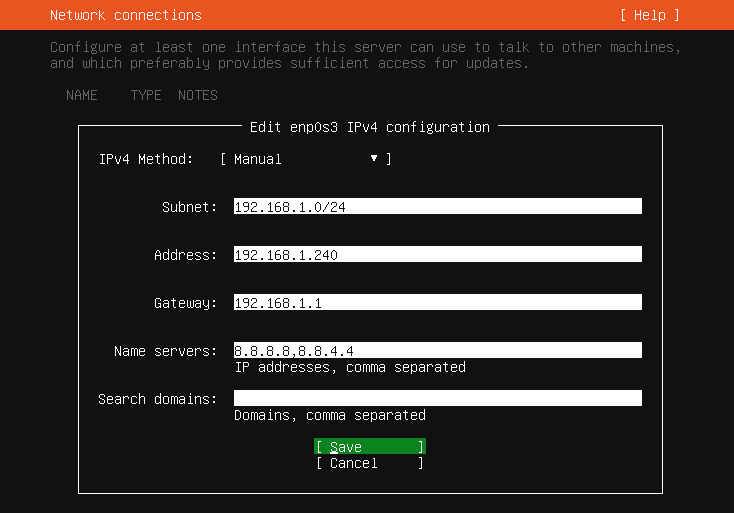Click the Name servers input field

coord(438,351)
